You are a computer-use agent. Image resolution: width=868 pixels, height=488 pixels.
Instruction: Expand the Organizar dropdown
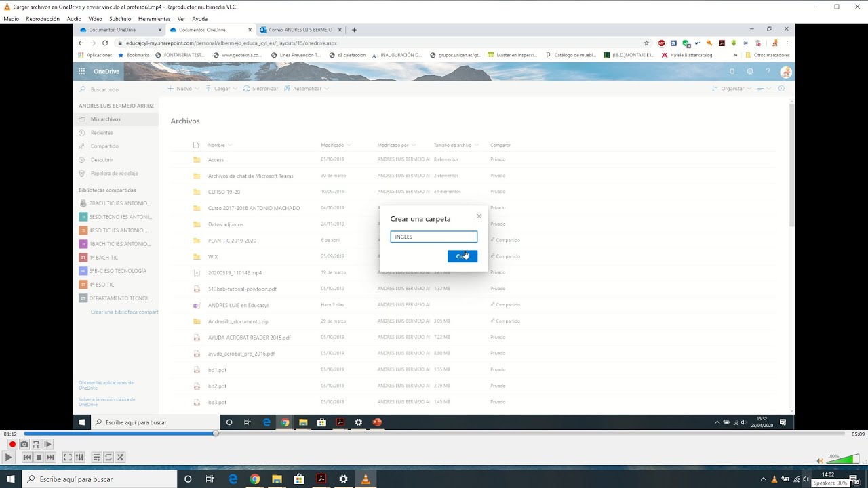(732, 89)
